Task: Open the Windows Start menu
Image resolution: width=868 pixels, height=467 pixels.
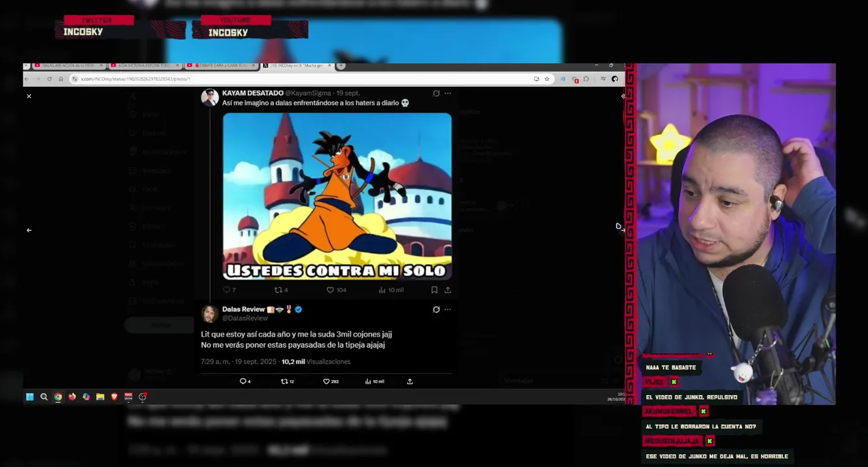Action: 30,397
